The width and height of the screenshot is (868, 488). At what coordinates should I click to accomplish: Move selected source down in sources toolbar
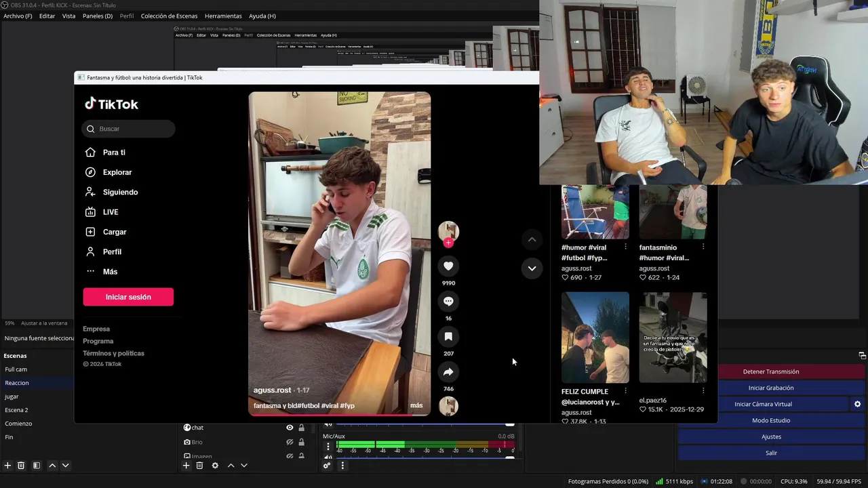[x=244, y=466]
